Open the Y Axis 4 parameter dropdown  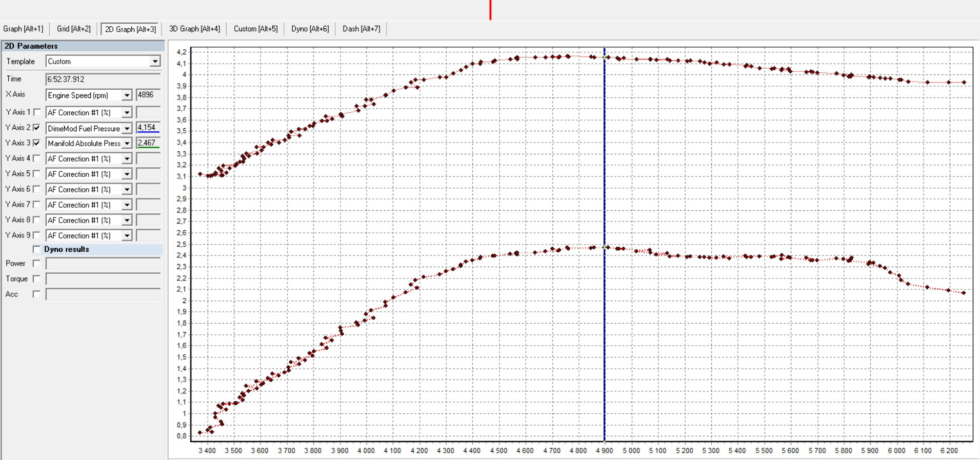(x=89, y=159)
